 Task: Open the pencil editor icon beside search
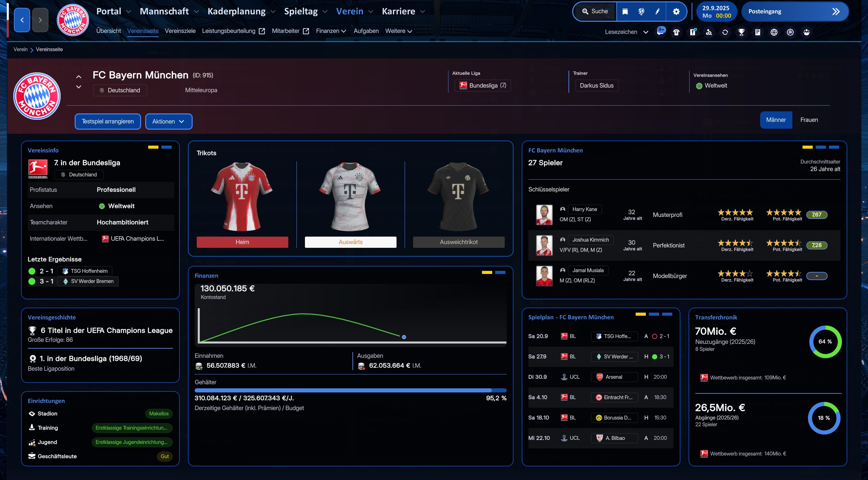coord(657,11)
